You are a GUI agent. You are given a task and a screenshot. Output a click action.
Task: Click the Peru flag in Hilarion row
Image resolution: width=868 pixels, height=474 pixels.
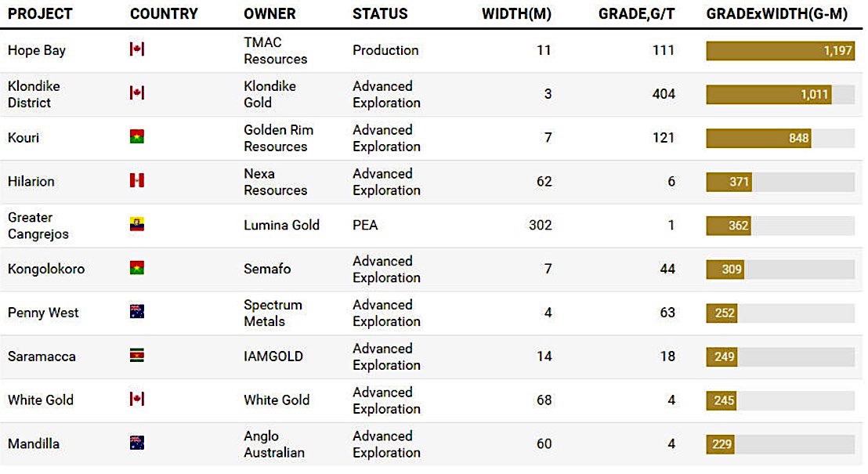click(x=137, y=181)
